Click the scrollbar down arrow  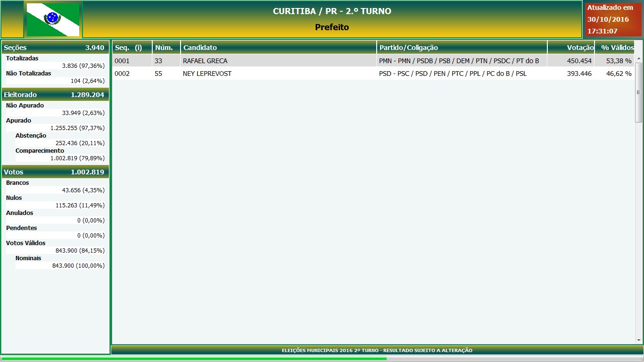(639, 340)
